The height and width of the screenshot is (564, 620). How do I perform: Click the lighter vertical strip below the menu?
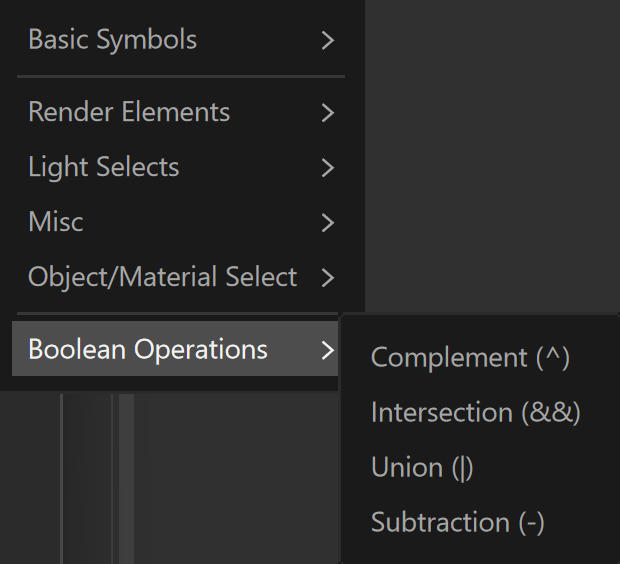pos(127,479)
